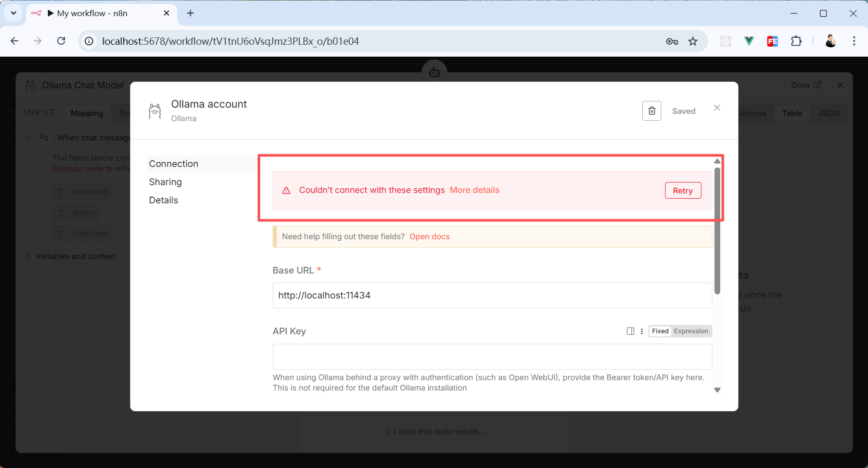Viewport: 868px width, 468px height.
Task: Select the Sharing tab in sidebar
Action: [x=165, y=182]
